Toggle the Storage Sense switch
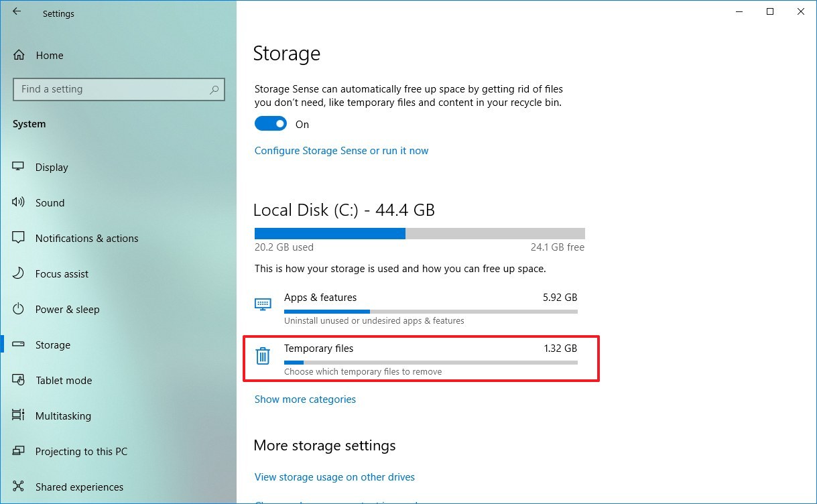The height and width of the screenshot is (504, 817). click(270, 123)
